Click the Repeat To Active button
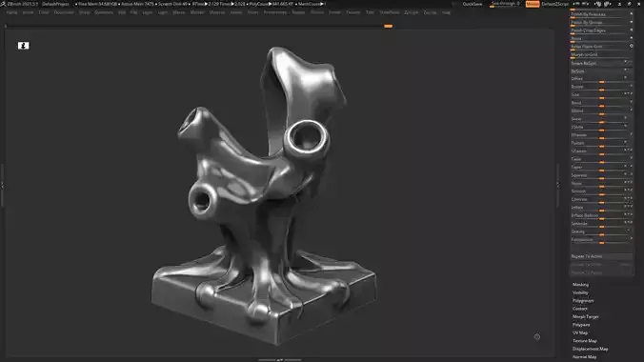644x362 pixels. tap(601, 256)
